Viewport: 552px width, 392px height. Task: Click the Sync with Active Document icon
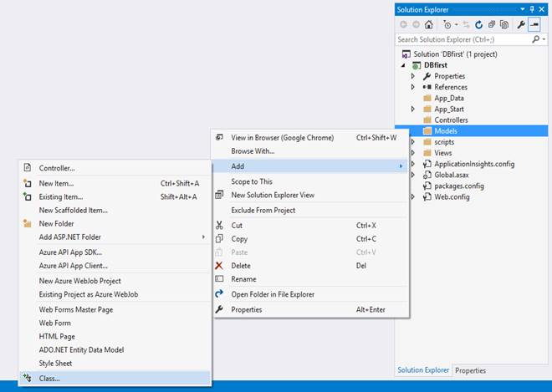[466, 24]
